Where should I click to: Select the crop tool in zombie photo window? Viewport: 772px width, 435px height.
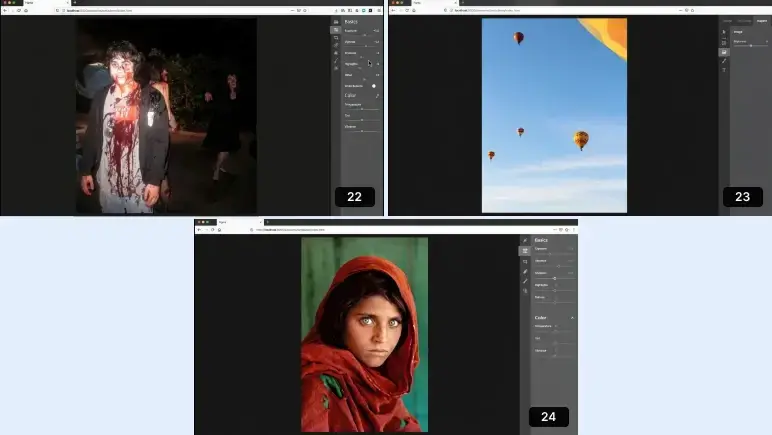point(336,38)
